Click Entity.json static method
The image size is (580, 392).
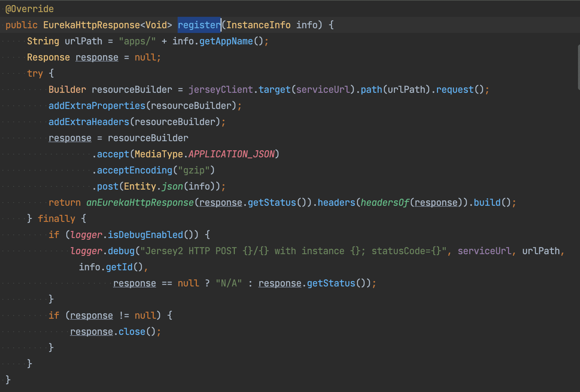coord(172,186)
